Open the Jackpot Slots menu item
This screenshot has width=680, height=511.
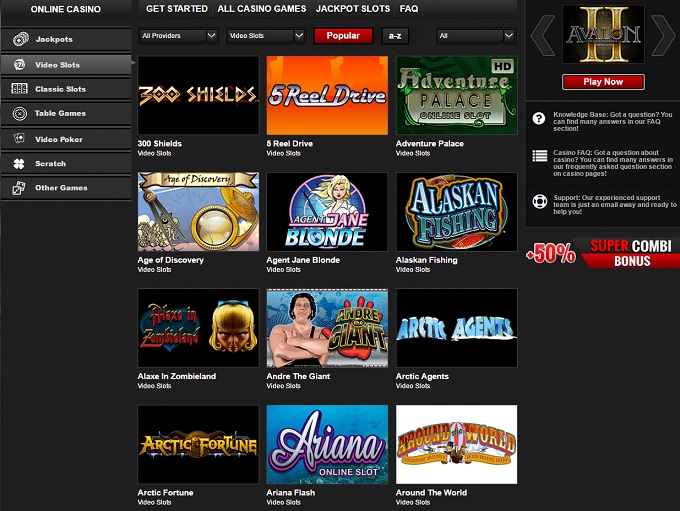coord(353,9)
